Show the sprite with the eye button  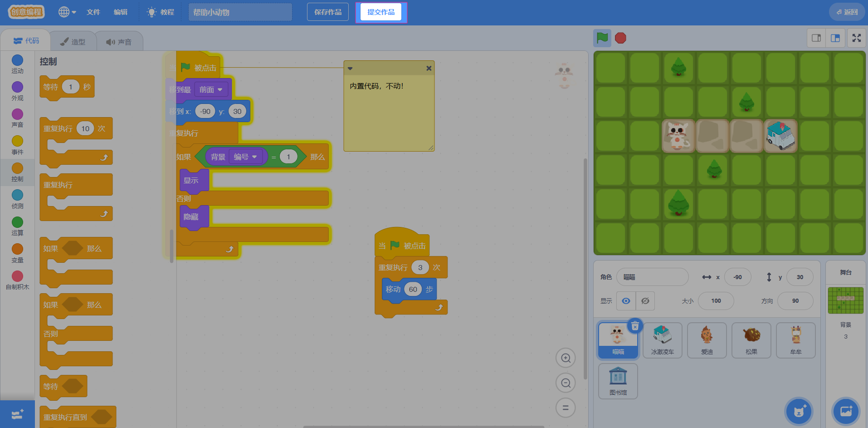626,301
